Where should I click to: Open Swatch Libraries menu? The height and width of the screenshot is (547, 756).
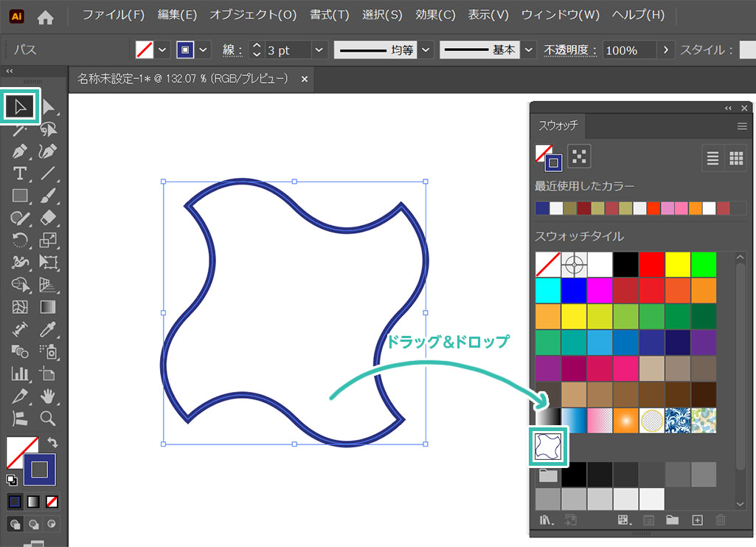point(547,520)
